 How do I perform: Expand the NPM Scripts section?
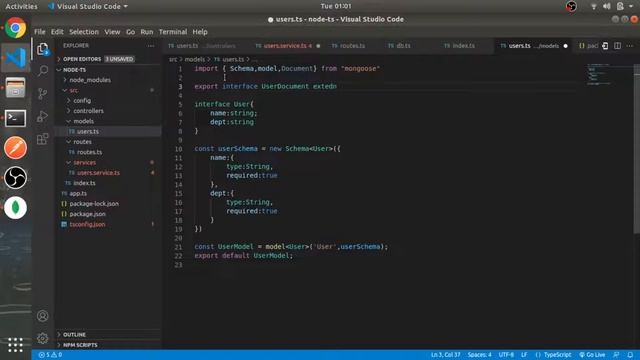pyautogui.click(x=108, y=345)
